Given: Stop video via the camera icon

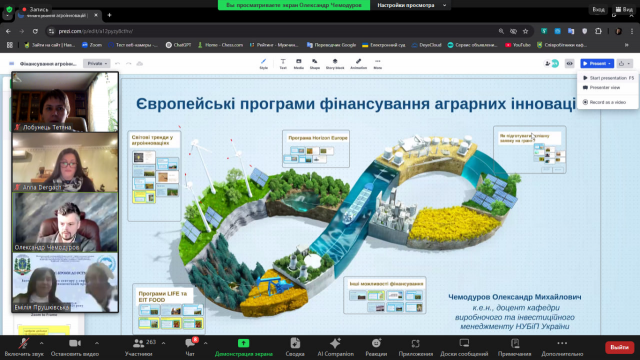Looking at the screenshot, I should point(75,343).
